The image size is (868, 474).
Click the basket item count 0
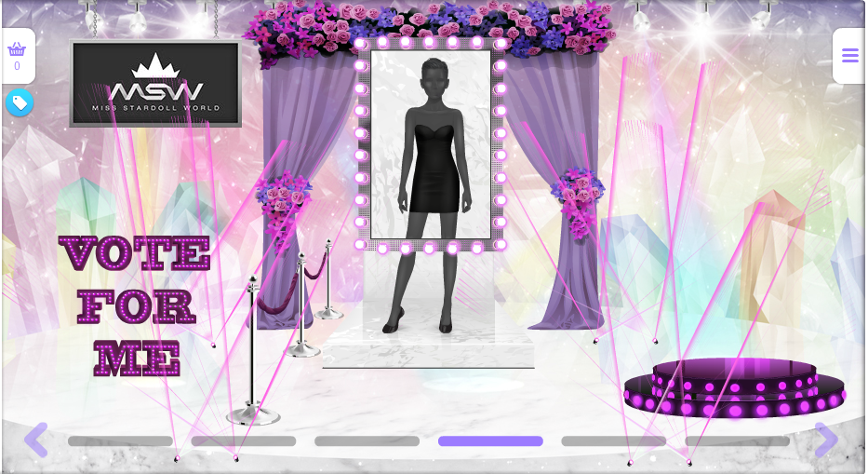tap(17, 66)
